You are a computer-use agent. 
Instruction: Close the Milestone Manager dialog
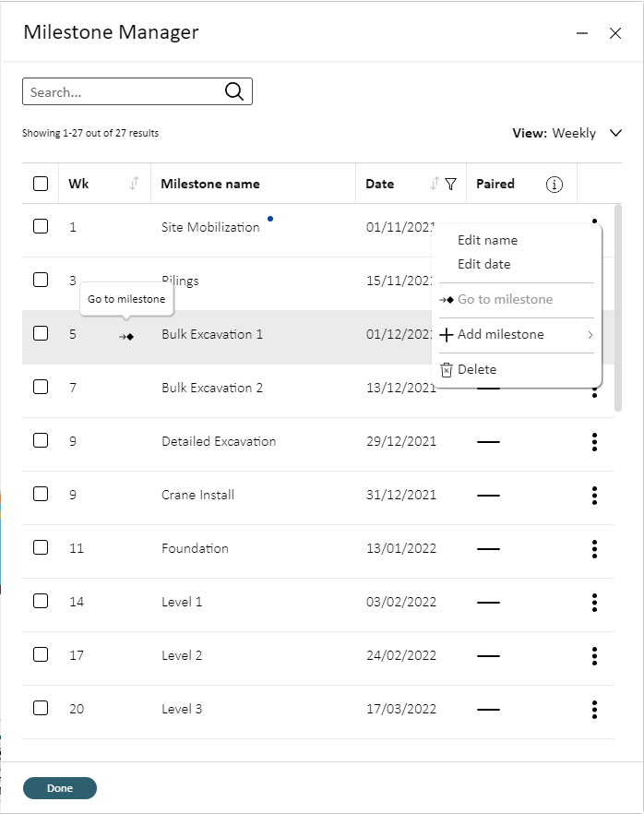click(x=615, y=33)
